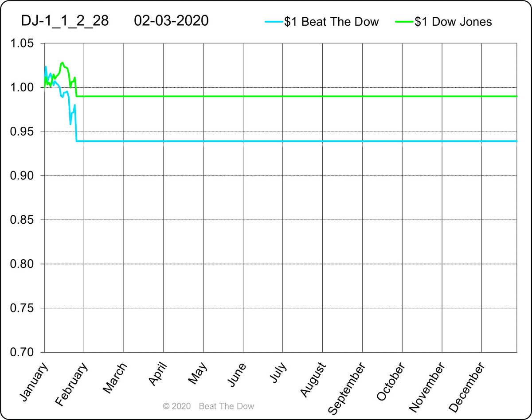The height and width of the screenshot is (420, 532).
Task: Click the green legend line swatch
Action: [x=404, y=22]
